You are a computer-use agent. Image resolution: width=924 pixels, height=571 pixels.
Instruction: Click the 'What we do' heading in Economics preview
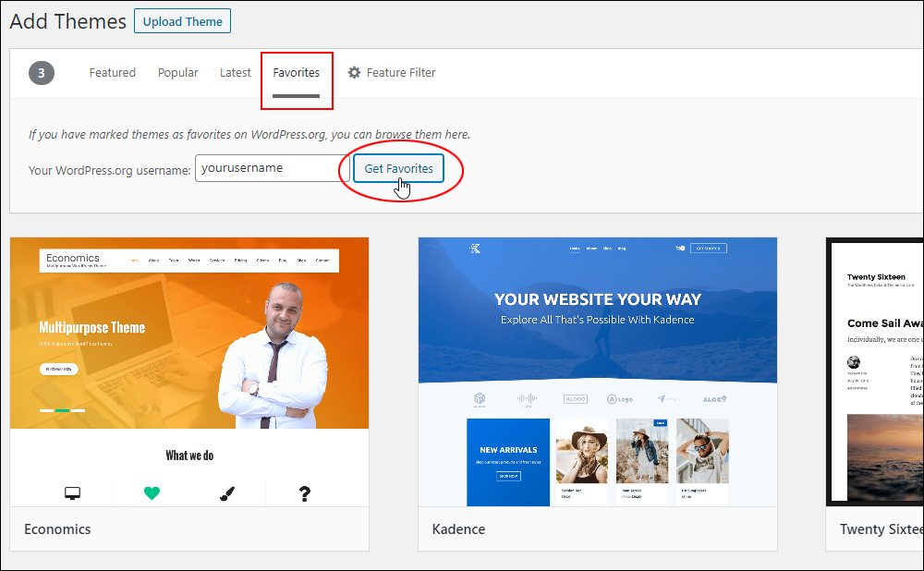tap(189, 456)
